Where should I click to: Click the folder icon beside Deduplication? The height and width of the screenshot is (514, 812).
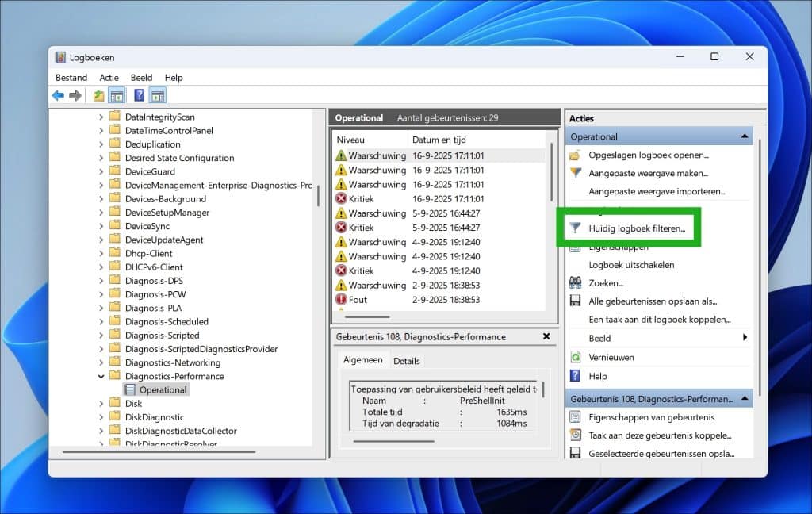(x=115, y=144)
